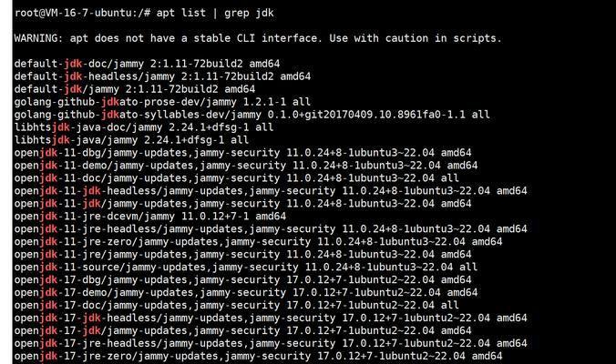616x364 pixels.
Task: Click the openjdk-11-demo package line
Action: (246, 165)
